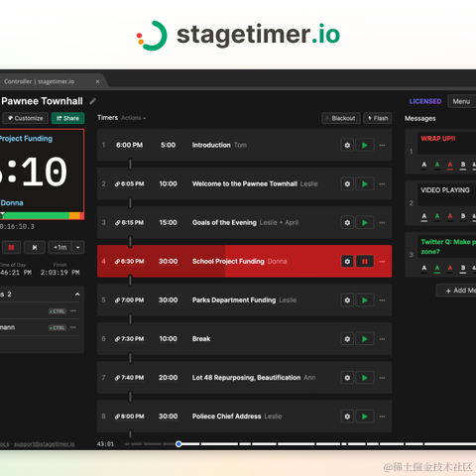Open the dropdown next to +1m
Image resolution: width=476 pixels, height=476 pixels.
coord(78,247)
